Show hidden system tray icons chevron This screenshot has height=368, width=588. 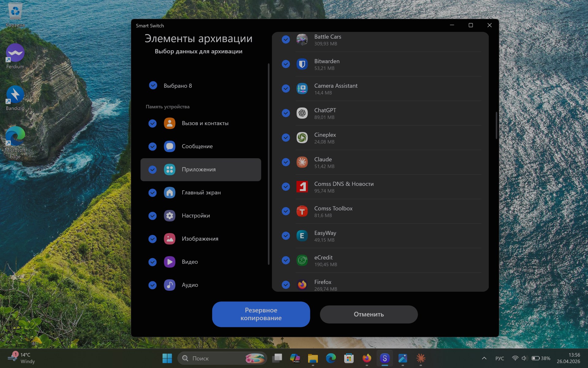(x=484, y=358)
